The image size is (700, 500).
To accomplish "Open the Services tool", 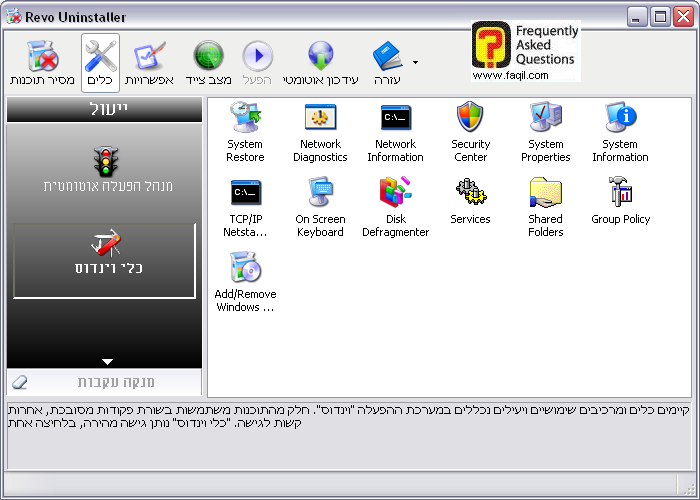I will tap(470, 201).
